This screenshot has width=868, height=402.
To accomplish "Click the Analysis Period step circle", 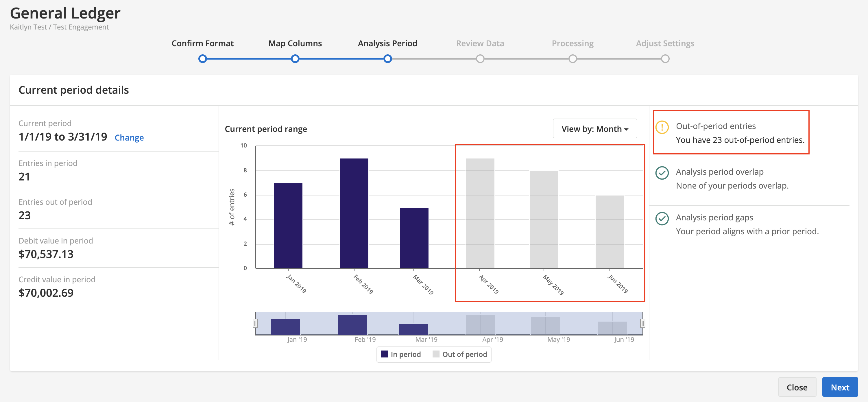I will pos(387,59).
